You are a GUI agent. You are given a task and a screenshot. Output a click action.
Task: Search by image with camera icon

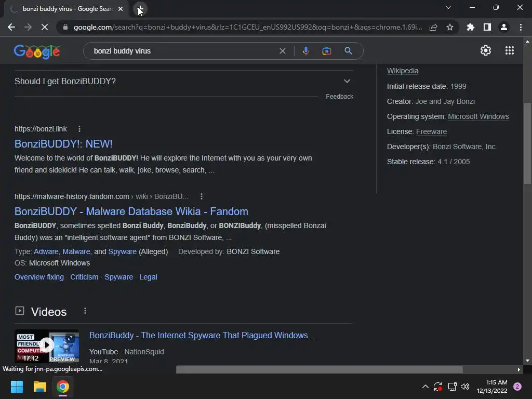tap(326, 51)
